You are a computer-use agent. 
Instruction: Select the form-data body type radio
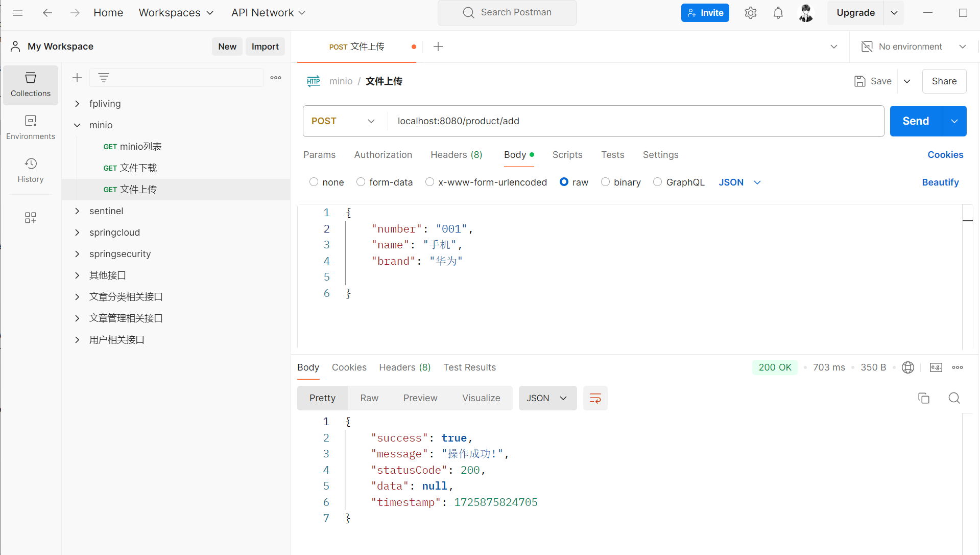361,182
